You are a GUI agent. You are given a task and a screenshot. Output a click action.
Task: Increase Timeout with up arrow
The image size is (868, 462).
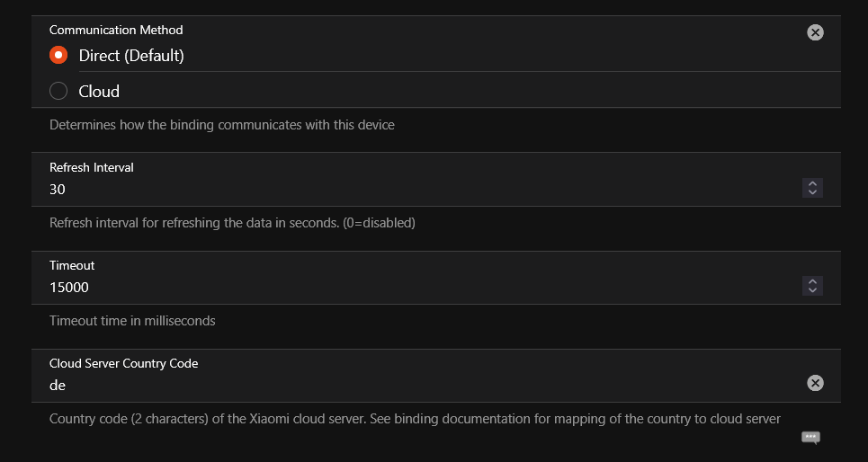coord(812,281)
